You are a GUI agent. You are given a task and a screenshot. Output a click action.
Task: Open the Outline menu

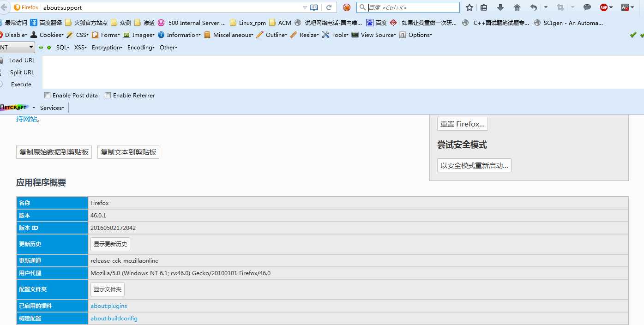pyautogui.click(x=272, y=35)
